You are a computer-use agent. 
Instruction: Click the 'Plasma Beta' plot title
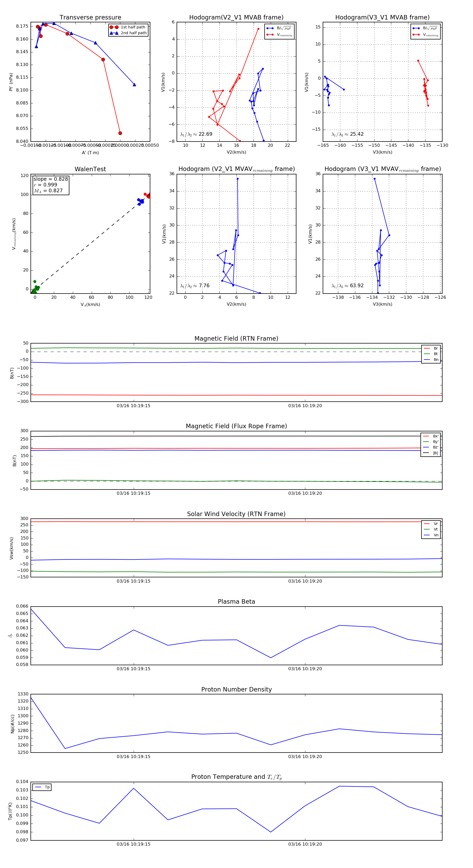pyautogui.click(x=236, y=602)
